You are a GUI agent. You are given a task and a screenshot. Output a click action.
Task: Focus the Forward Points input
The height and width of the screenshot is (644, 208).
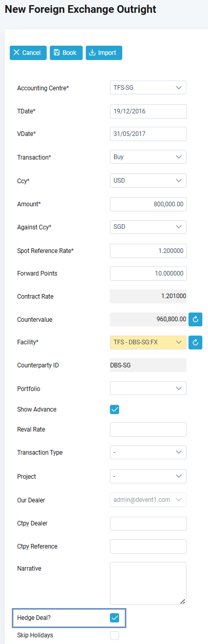[x=148, y=274]
